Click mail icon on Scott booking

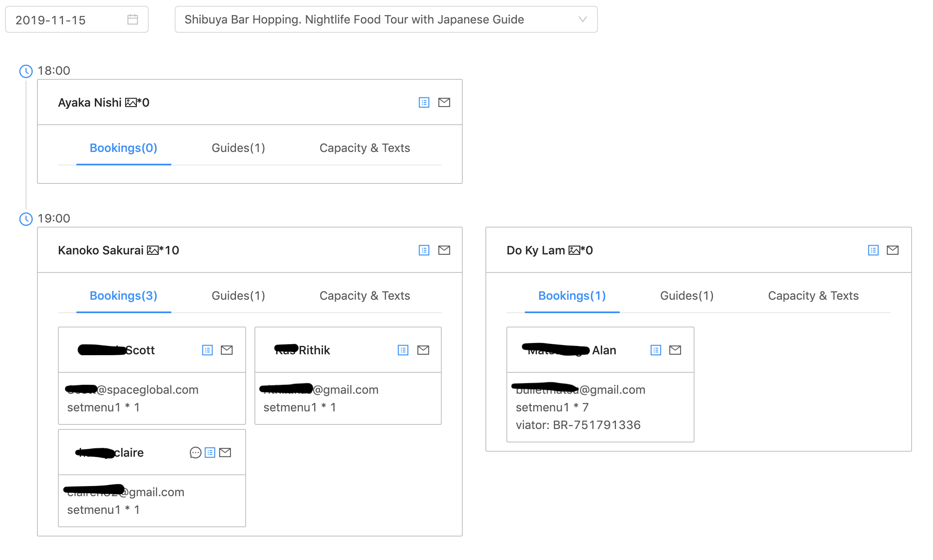coord(227,350)
